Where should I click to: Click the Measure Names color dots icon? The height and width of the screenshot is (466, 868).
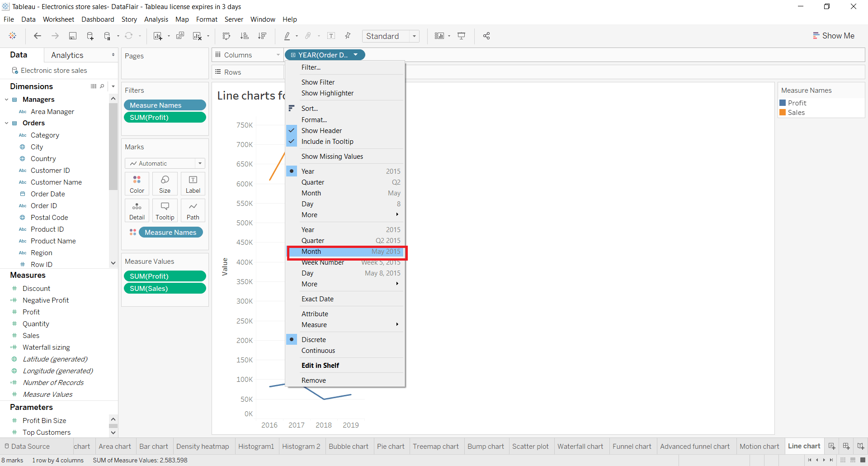coord(133,232)
